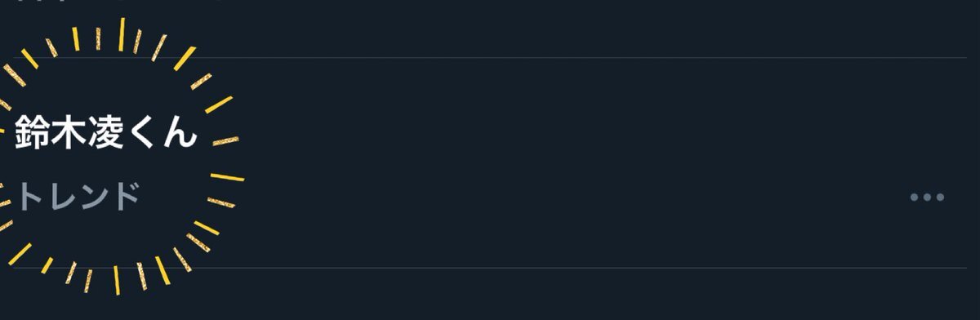Click the ド at the end of トレンド

click(125, 198)
